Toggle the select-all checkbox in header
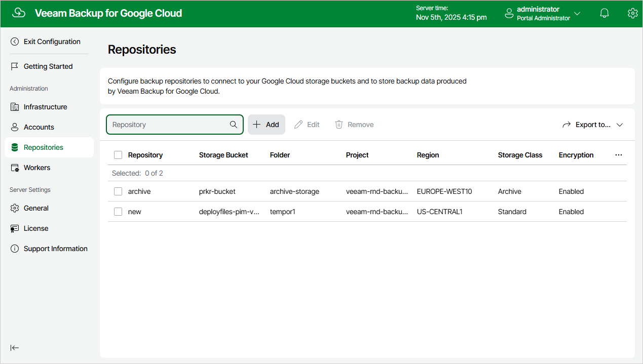This screenshot has height=364, width=643. point(118,155)
